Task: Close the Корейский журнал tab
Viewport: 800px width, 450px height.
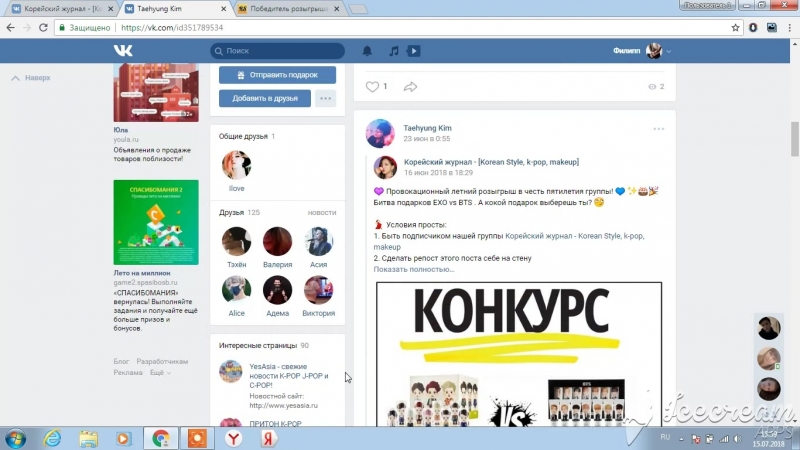Action: tap(110, 9)
